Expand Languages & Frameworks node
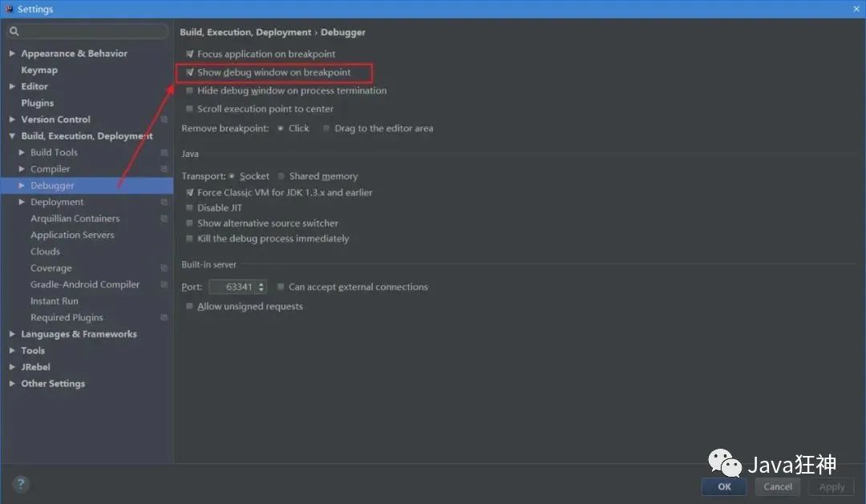The image size is (866, 504). (12, 334)
